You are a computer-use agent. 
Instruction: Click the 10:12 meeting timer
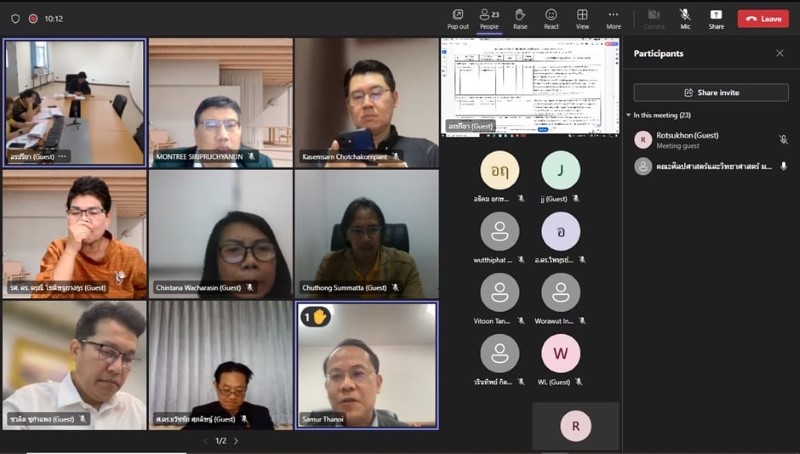pos(54,19)
